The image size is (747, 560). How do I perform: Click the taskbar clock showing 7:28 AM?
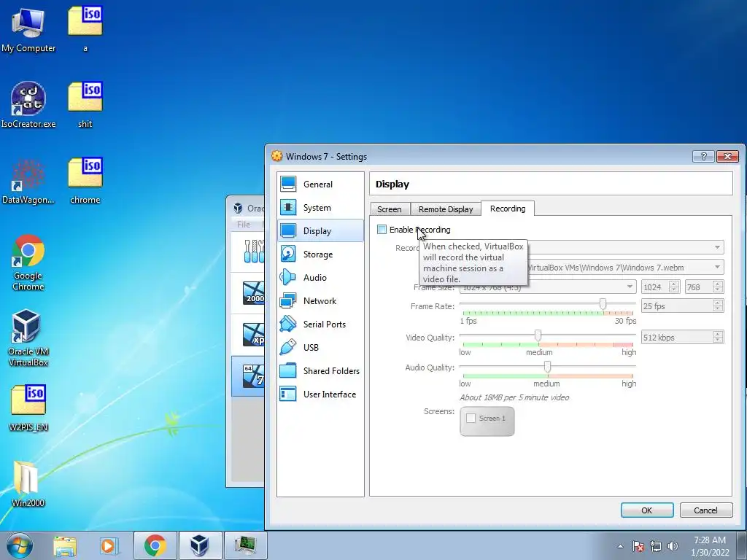point(710,546)
